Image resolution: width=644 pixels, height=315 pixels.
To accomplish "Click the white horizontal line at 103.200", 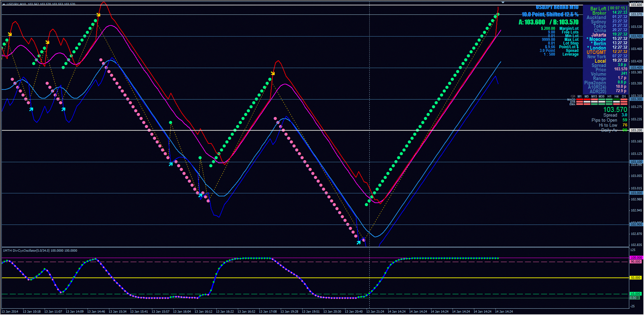I will 315,131.
